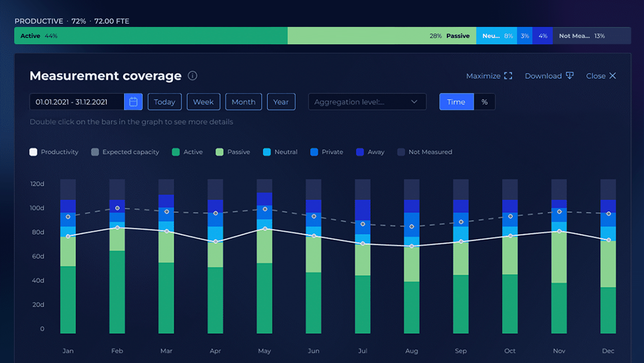Open the calendar date picker icon

click(x=133, y=102)
